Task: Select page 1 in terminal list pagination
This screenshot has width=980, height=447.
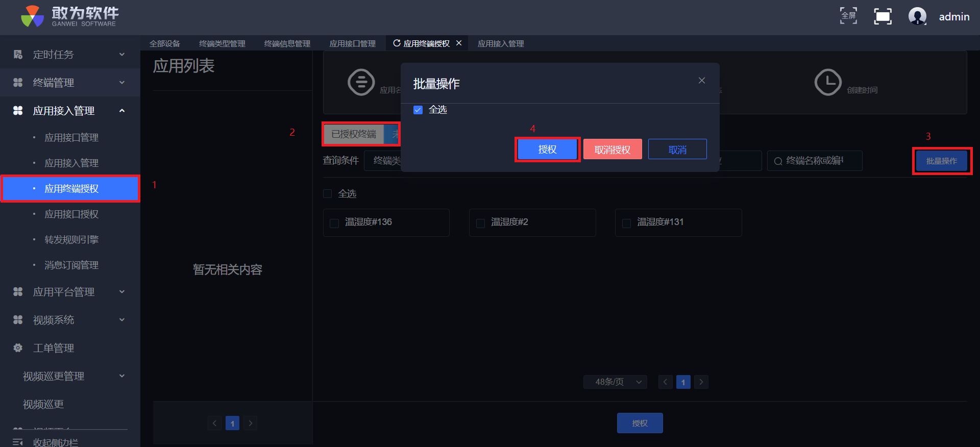Action: [x=683, y=382]
